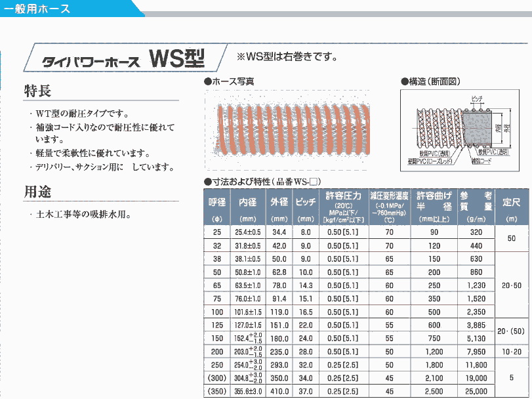This screenshot has height=399, width=532.
Task: Click mass cell 25,000
Action: point(476,391)
